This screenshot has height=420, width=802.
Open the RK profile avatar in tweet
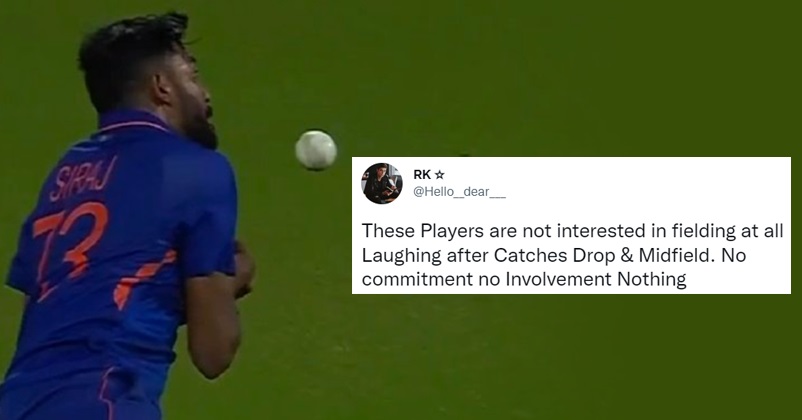[x=382, y=184]
